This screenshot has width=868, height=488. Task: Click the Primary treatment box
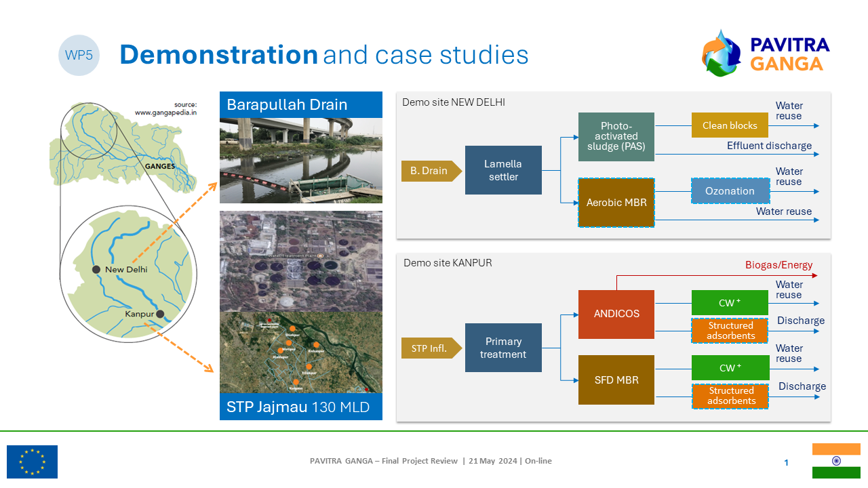pyautogui.click(x=503, y=348)
